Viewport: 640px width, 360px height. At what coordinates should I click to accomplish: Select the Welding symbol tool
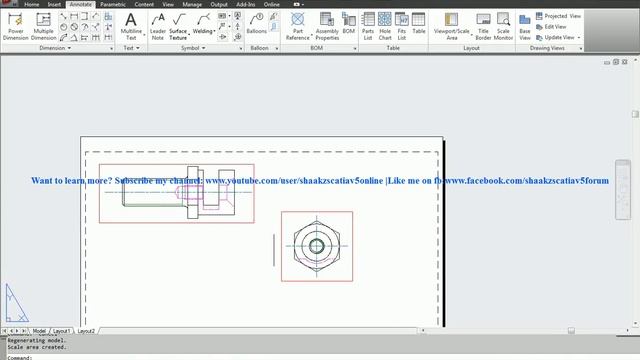203,24
